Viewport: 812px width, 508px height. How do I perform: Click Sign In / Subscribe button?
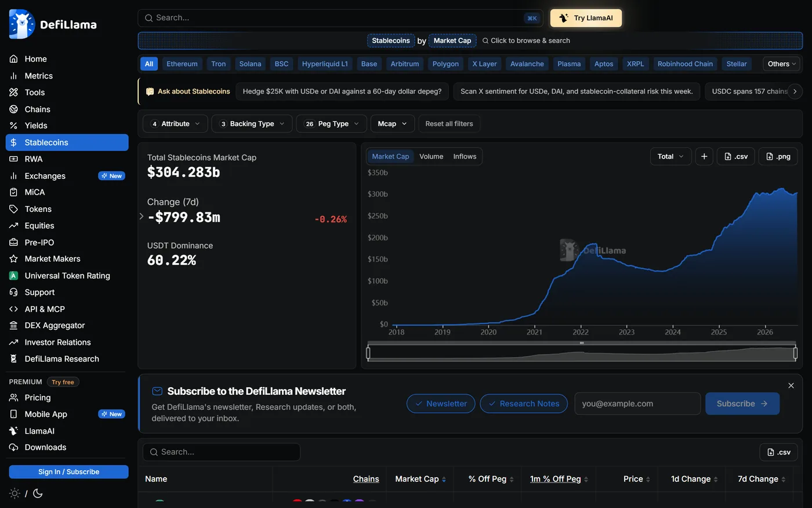click(x=68, y=472)
